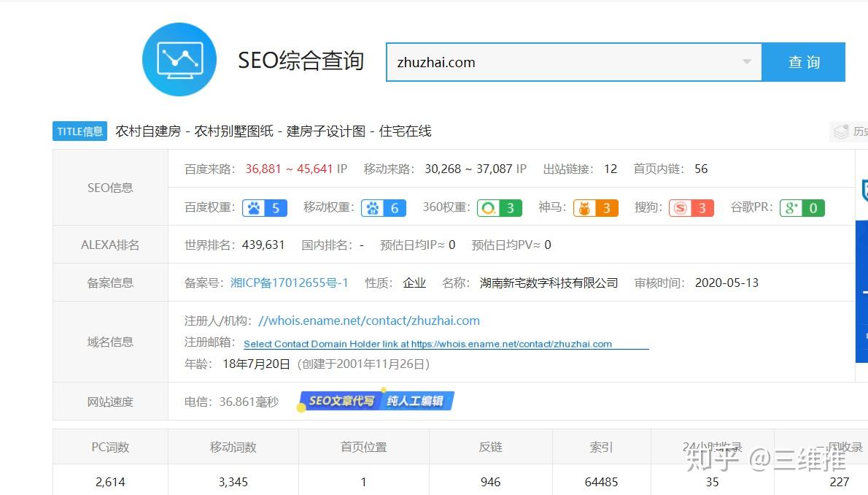Click PC词数 value 2,614

tap(110, 482)
